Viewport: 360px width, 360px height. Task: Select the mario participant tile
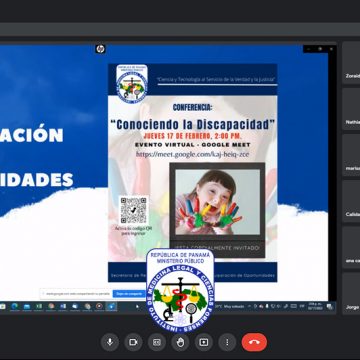click(x=351, y=155)
